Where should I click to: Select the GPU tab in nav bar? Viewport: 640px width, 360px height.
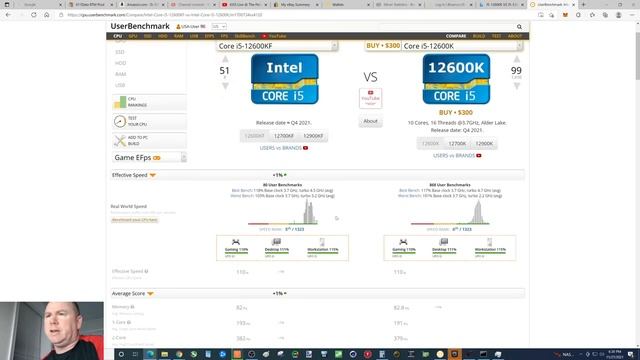click(133, 36)
